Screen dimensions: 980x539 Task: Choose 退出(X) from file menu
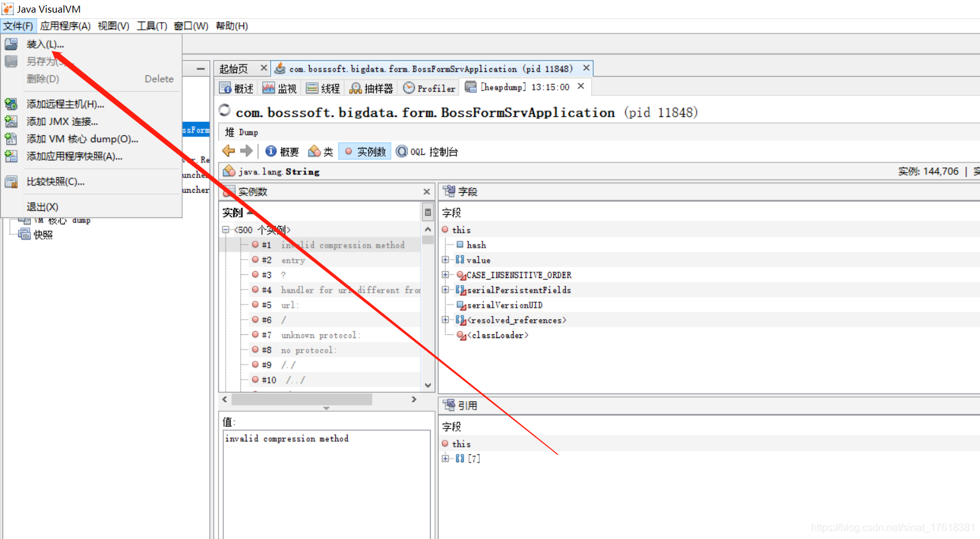(42, 207)
